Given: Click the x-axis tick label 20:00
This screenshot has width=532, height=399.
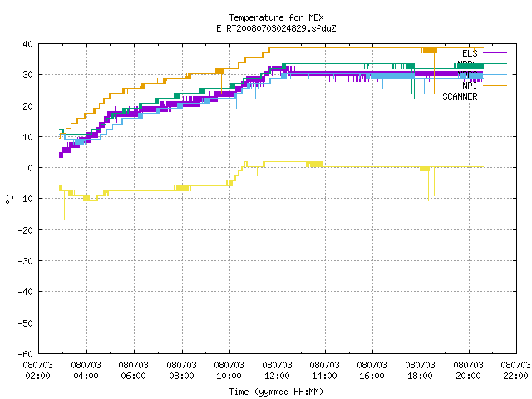Looking at the screenshot, I should tap(469, 376).
